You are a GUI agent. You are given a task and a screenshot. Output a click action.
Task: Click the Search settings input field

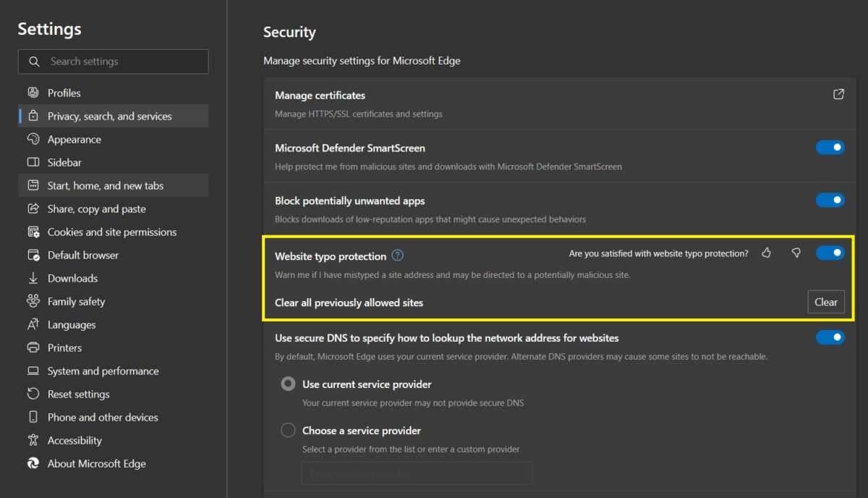[x=113, y=62]
